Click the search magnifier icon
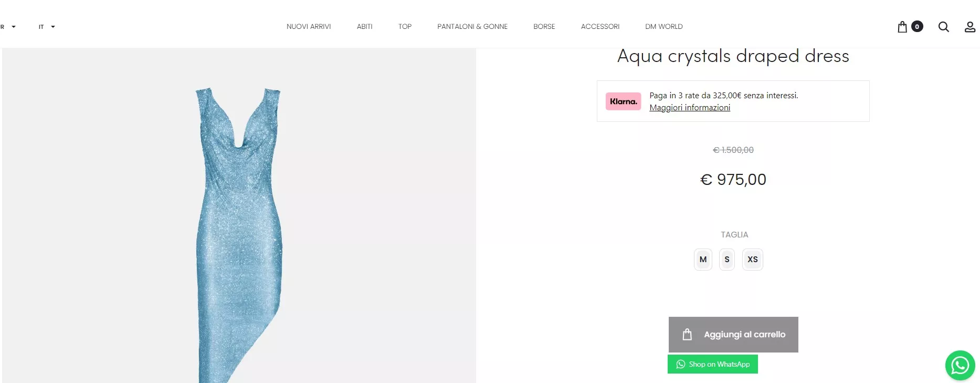The height and width of the screenshot is (383, 980). coord(943,27)
